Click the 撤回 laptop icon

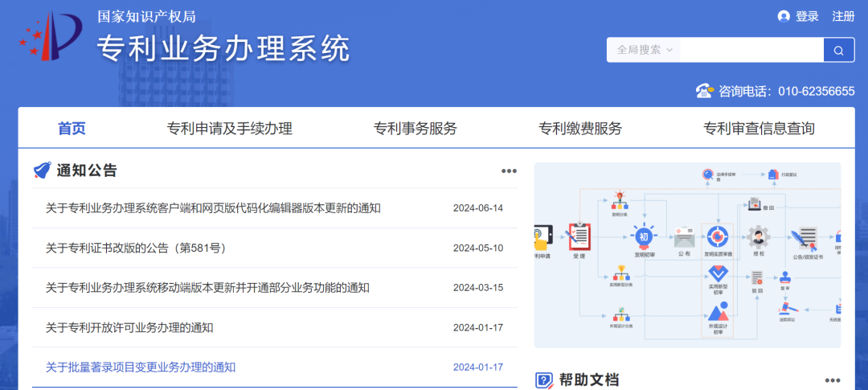[755, 204]
